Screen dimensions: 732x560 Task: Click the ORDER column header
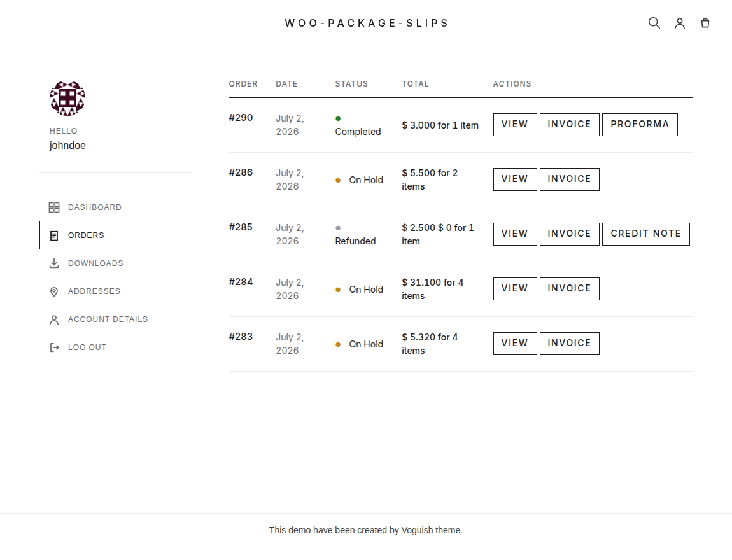click(243, 84)
